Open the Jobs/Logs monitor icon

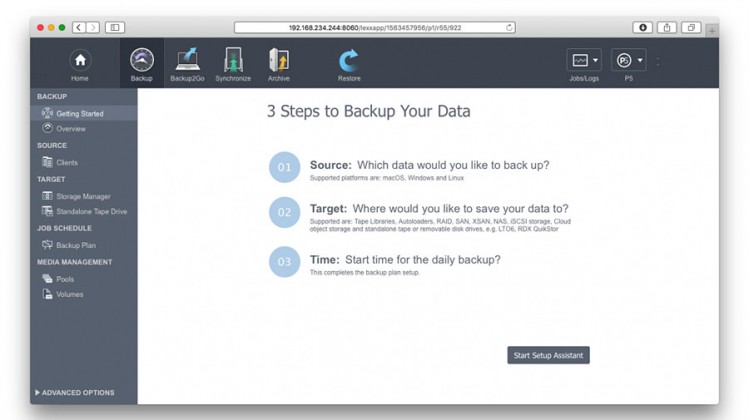click(x=580, y=60)
